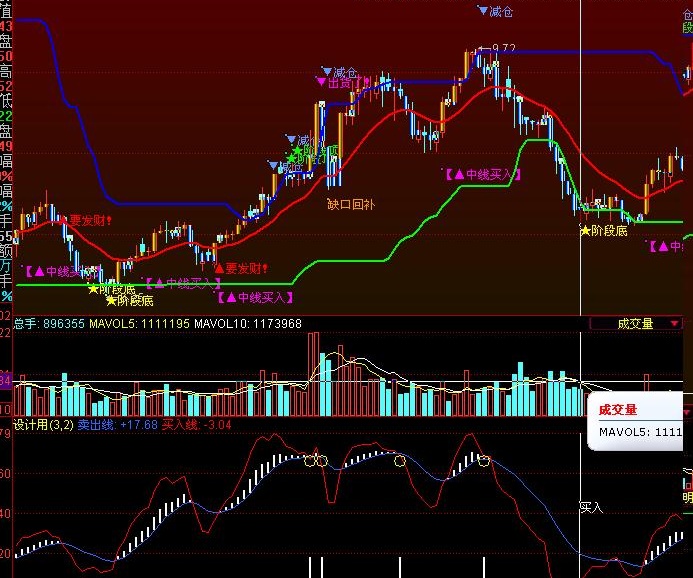
Task: Click the 60 axis level in the indicator panel
Action: [5, 473]
